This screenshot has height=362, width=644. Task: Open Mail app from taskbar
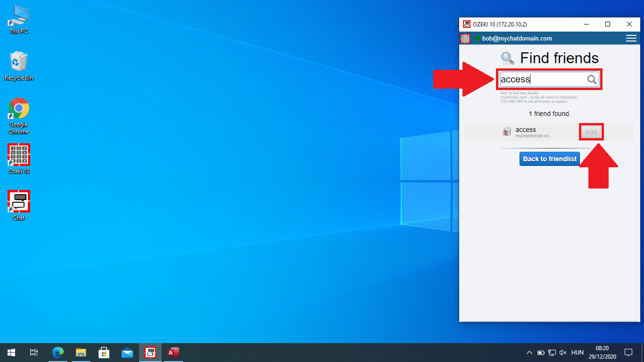point(127,353)
